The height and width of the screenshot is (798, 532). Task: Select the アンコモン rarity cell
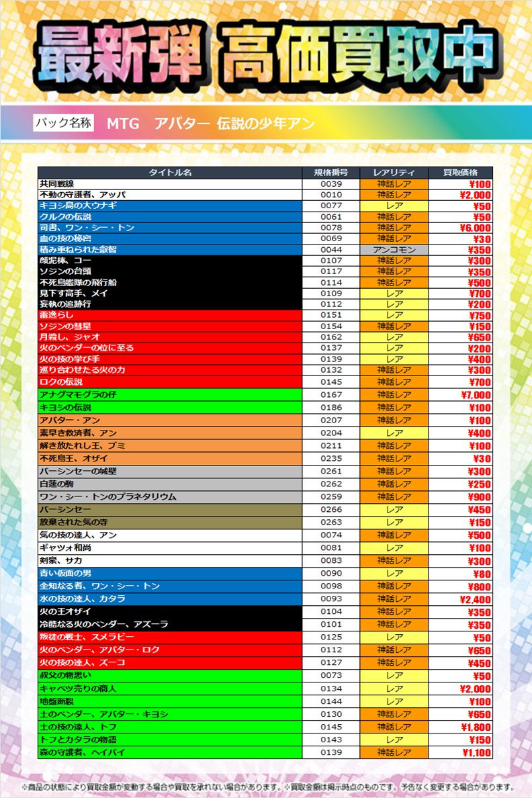coord(394,249)
